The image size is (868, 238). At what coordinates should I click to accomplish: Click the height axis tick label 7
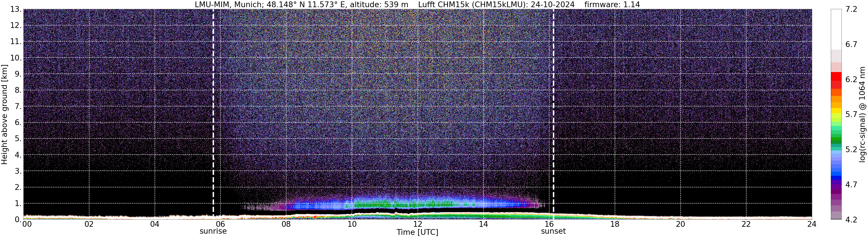coord(18,107)
